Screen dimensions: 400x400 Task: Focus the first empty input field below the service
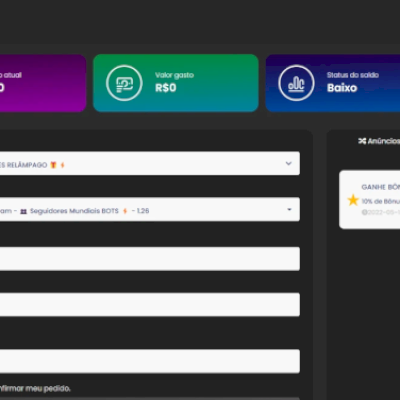tap(150, 259)
